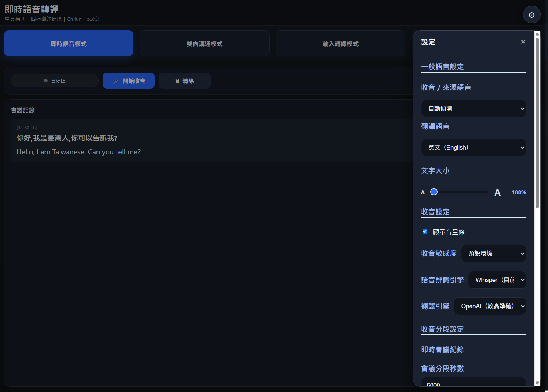Open the 翻譯語言 dropdown showing 英文 (English)
This screenshot has width=548, height=392.
point(473,148)
